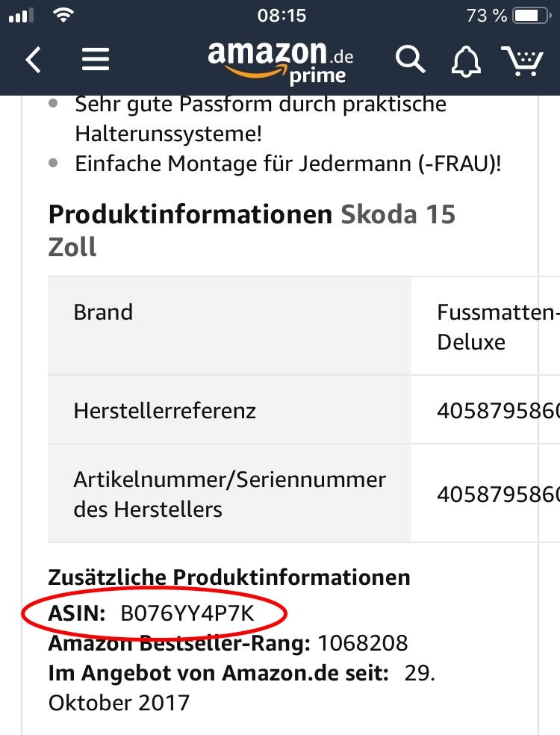Tap Zusätzliche Produktinformationen heading

click(x=228, y=577)
